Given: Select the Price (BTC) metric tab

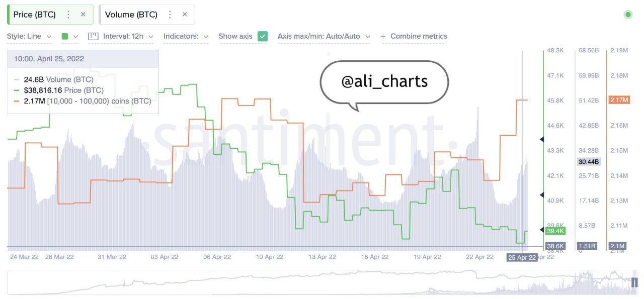Looking at the screenshot, I should (34, 15).
